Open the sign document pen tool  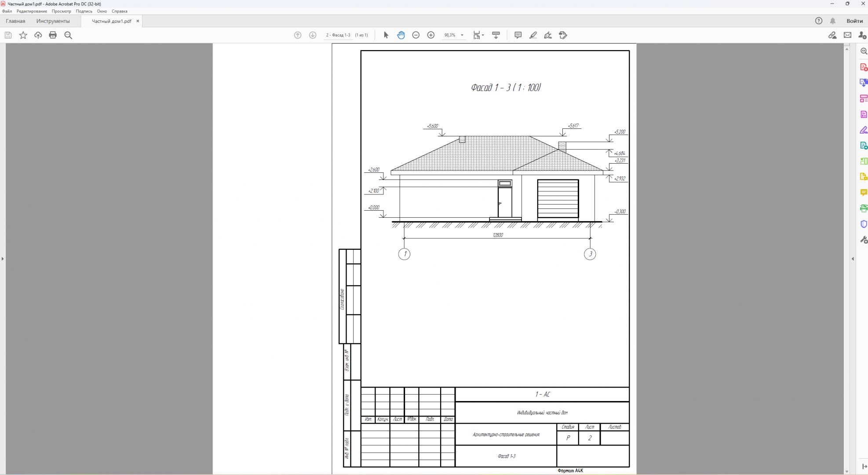(x=548, y=35)
